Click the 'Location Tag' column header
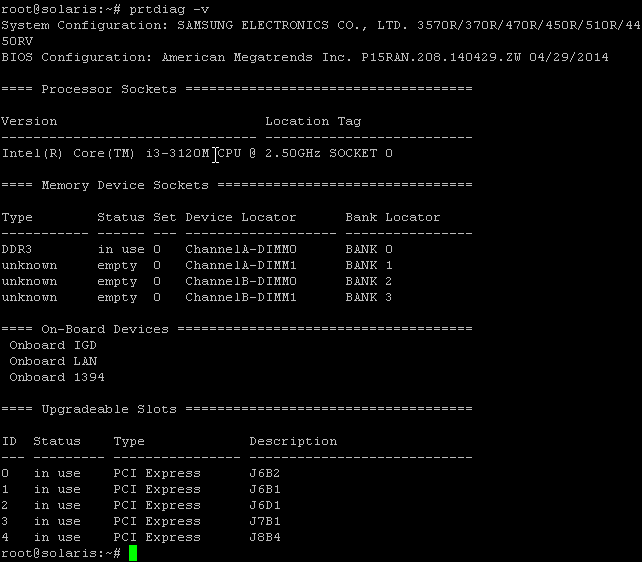The width and height of the screenshot is (642, 562). [x=313, y=121]
